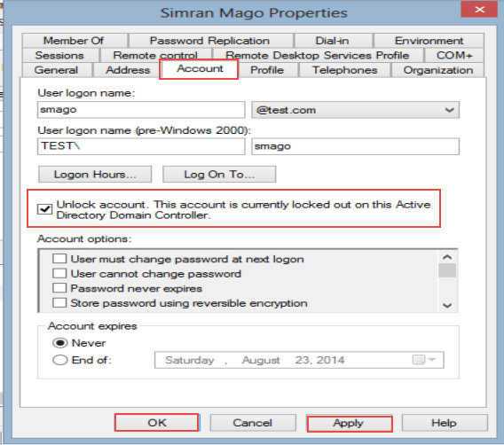Viewport: 504px width, 445px height.
Task: Select the End of radio button
Action: tap(59, 360)
